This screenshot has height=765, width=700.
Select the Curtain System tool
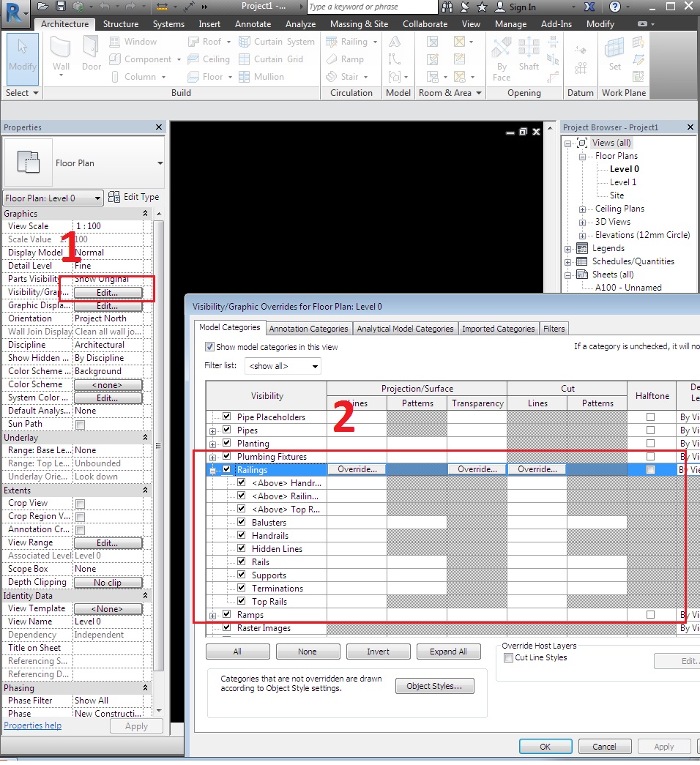[x=276, y=42]
